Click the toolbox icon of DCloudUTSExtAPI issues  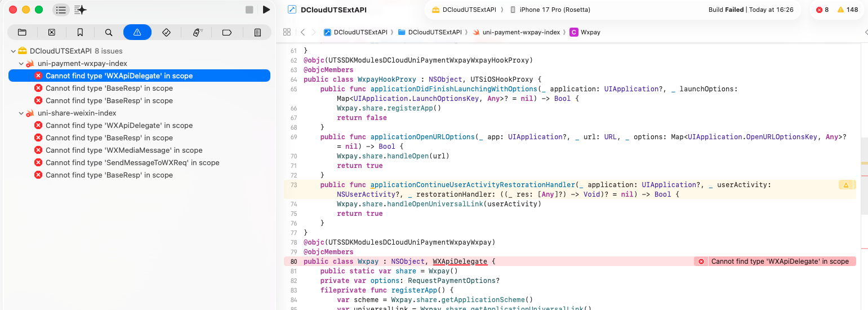pos(23,51)
